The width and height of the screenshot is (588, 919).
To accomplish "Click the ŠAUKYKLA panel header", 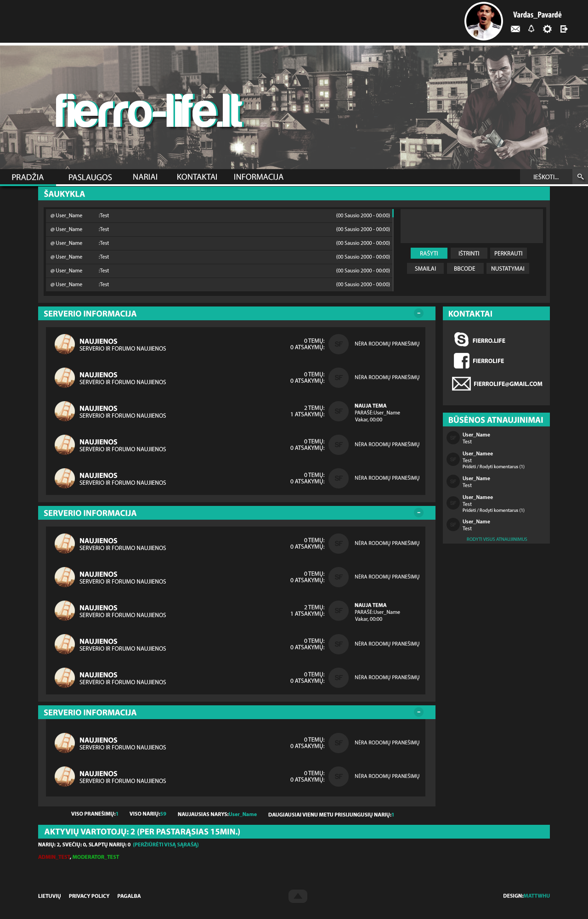I will (294, 193).
